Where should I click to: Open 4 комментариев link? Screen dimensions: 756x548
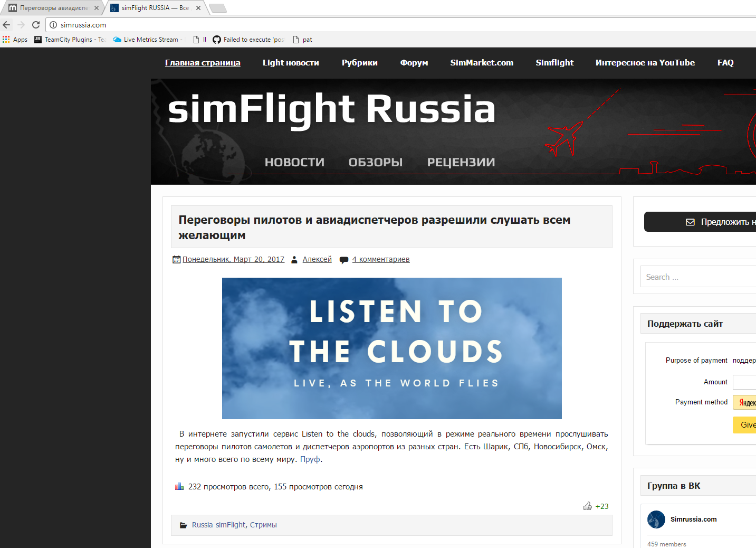coord(381,259)
